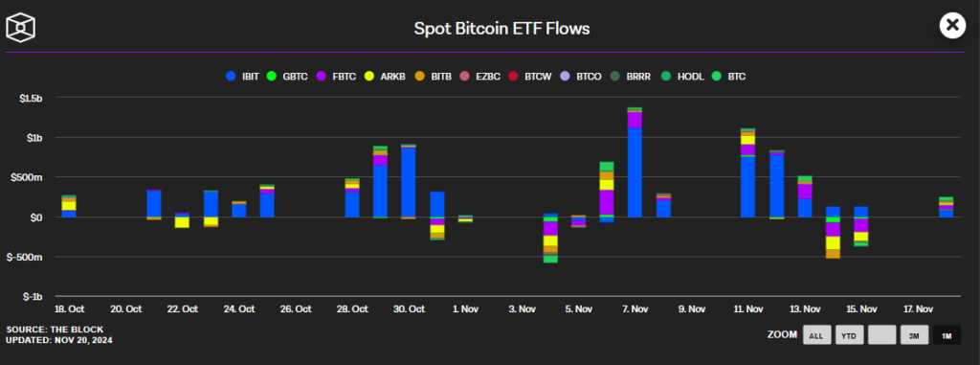Click the blank zoom button
Image resolution: width=980 pixels, height=365 pixels.
coord(881,335)
